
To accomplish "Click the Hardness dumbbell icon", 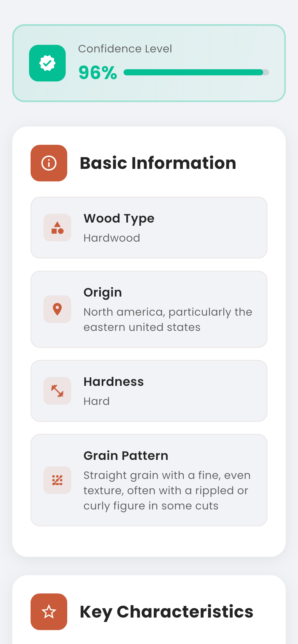I will [x=57, y=391].
